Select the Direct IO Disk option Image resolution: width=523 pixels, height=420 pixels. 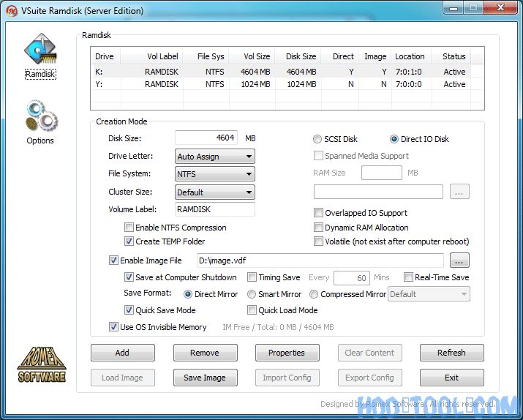394,139
